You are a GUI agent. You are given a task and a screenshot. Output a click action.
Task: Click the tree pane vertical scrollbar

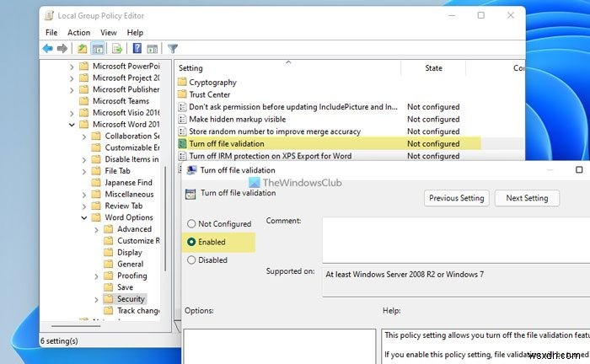[x=165, y=218]
